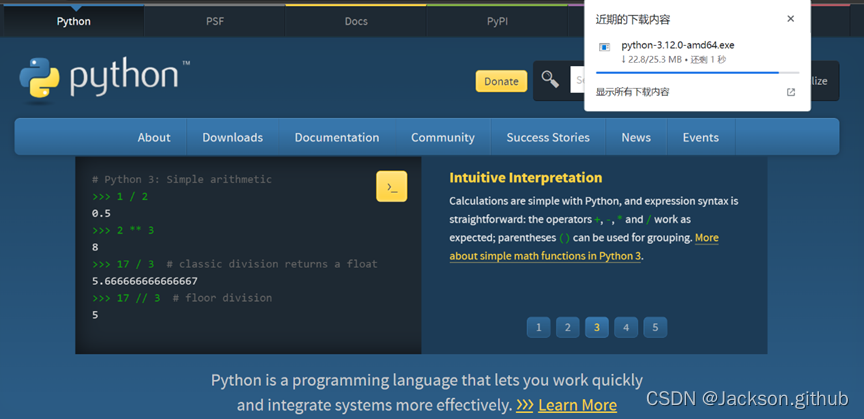The image size is (864, 419).
Task: Open the Learn More link
Action: [x=577, y=405]
